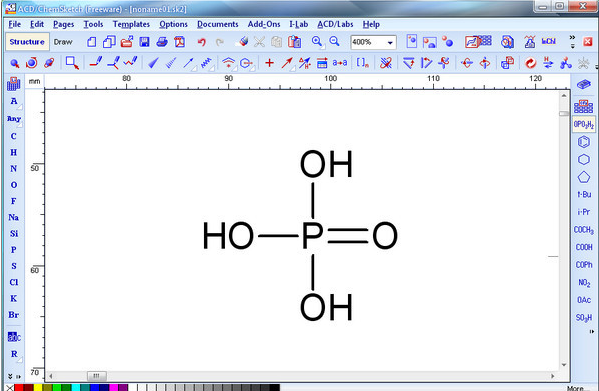Select the Draw Normal bond tool
This screenshot has width=599, height=391.
(x=96, y=62)
